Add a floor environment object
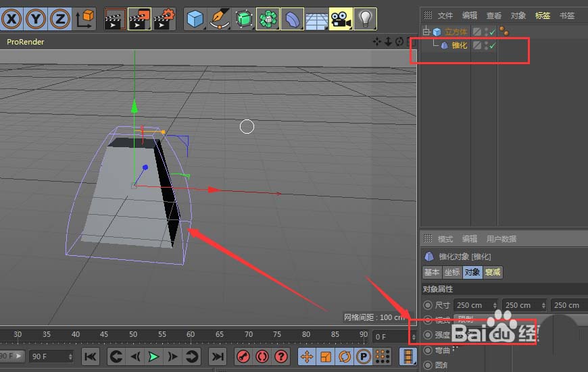 coord(316,19)
